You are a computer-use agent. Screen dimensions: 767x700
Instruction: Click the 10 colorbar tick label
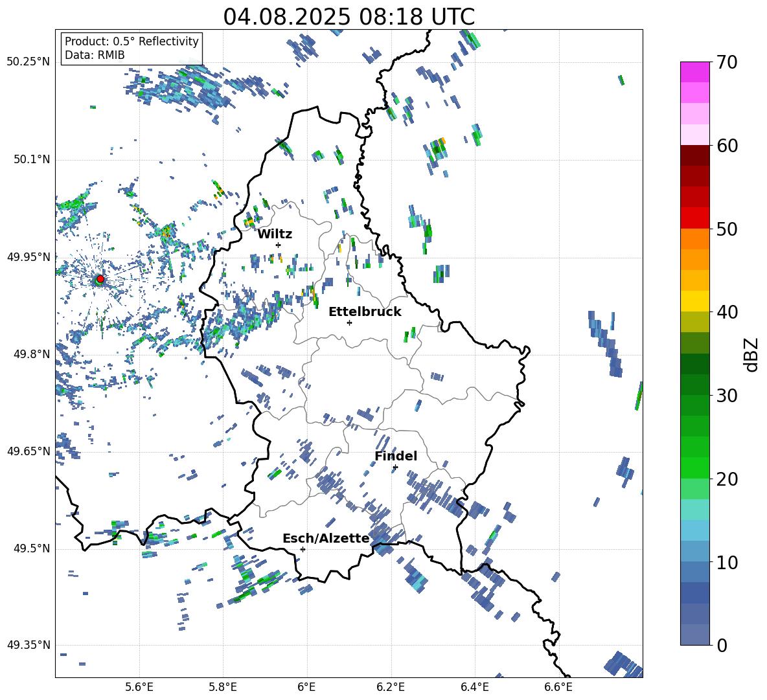click(727, 562)
